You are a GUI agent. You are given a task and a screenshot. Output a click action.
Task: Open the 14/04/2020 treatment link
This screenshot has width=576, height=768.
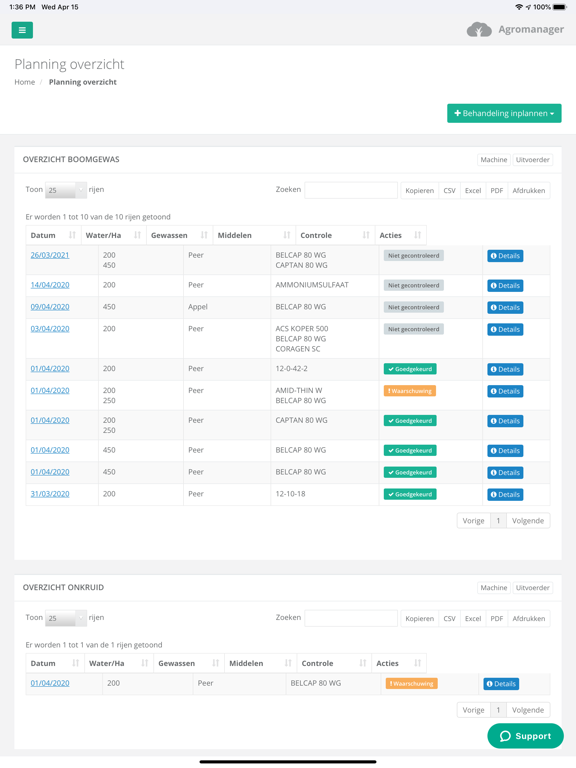pyautogui.click(x=50, y=285)
